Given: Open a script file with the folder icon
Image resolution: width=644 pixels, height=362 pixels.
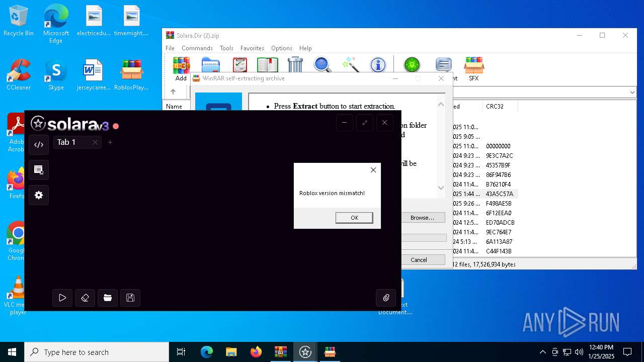Looking at the screenshot, I should pos(108,298).
